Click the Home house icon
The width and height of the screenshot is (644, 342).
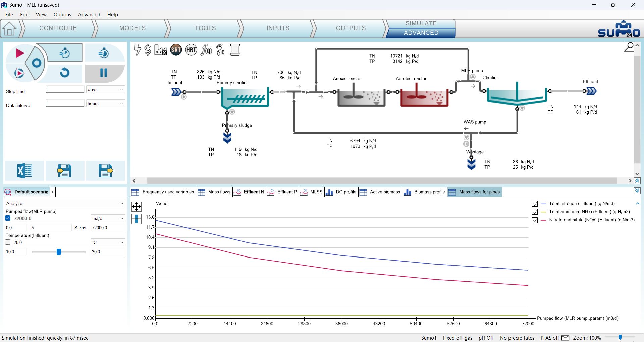coord(9,28)
